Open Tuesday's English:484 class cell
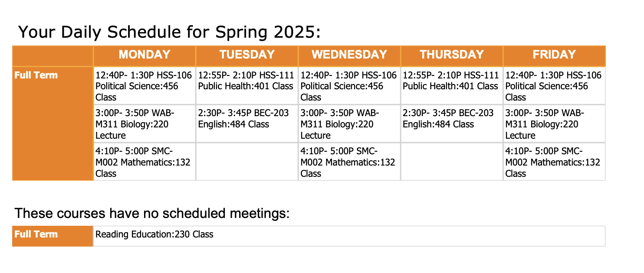This screenshot has height=273, width=644. (243, 119)
